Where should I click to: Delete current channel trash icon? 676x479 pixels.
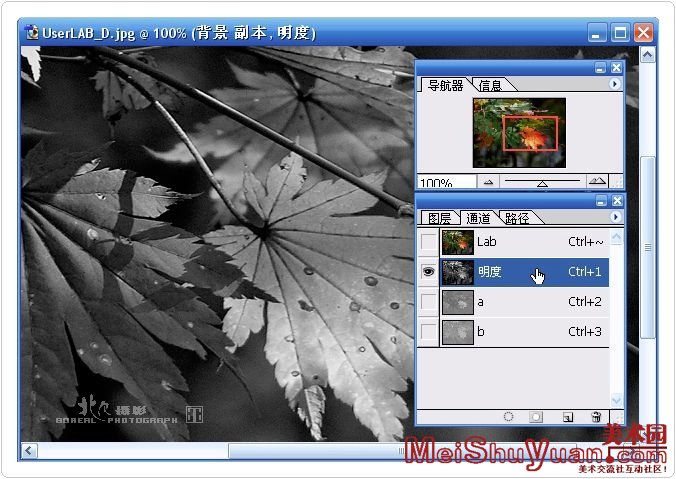pyautogui.click(x=596, y=416)
